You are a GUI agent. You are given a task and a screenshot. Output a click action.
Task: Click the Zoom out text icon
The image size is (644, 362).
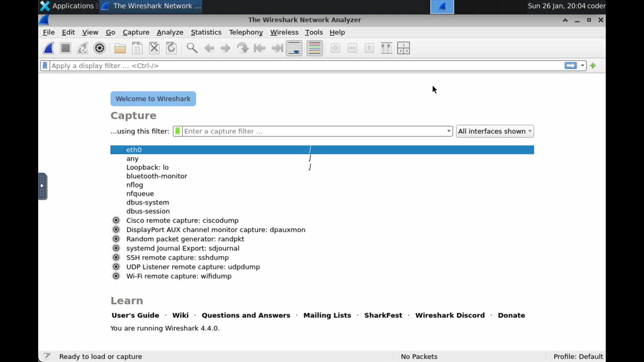click(x=352, y=48)
